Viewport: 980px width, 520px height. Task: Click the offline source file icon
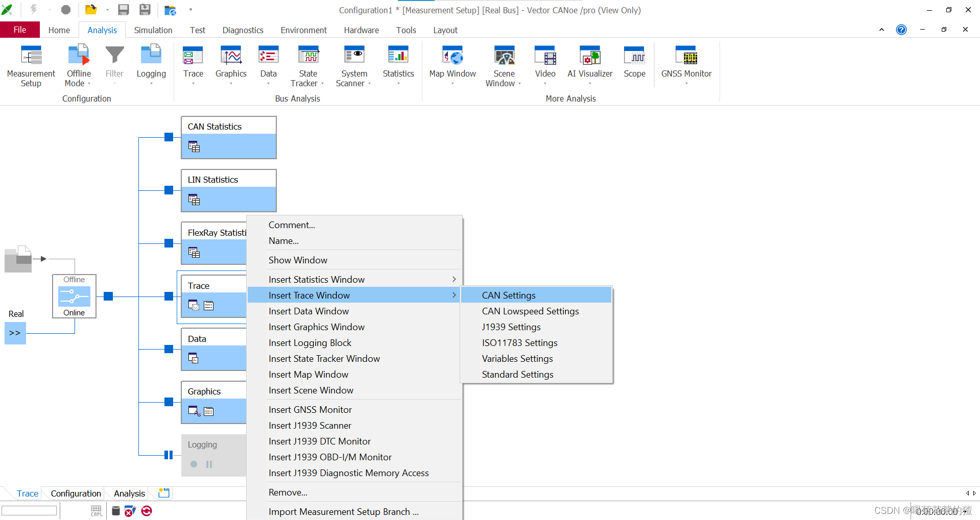click(x=18, y=259)
